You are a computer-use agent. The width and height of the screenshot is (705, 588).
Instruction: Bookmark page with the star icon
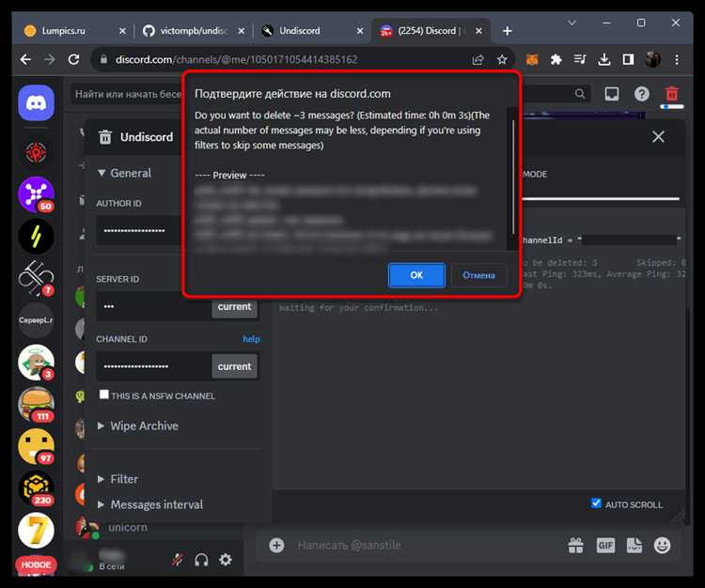pyautogui.click(x=502, y=59)
